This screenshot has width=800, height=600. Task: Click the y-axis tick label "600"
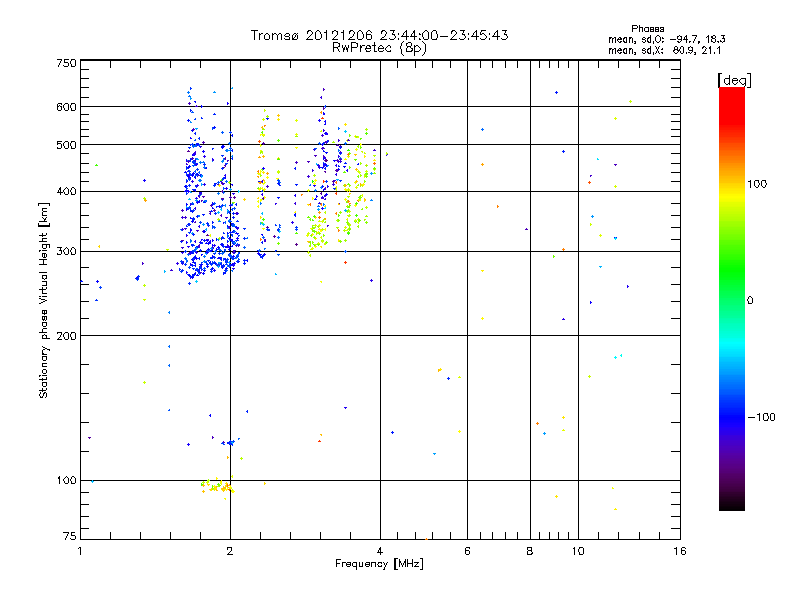[66, 107]
